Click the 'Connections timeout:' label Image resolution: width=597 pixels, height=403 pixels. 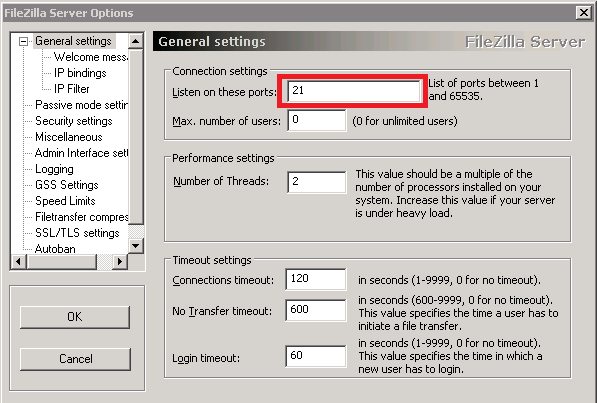(223, 280)
